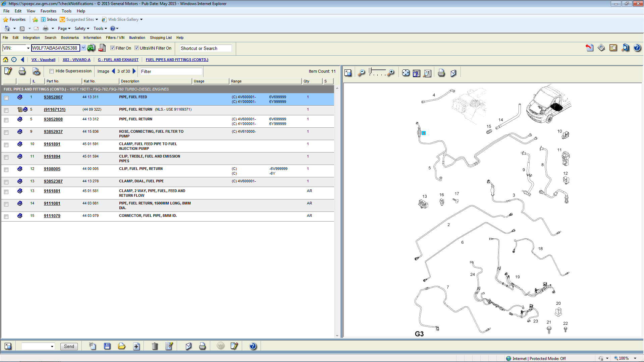Fit the illustration to the window
This screenshot has height=362, width=644.
point(406,73)
